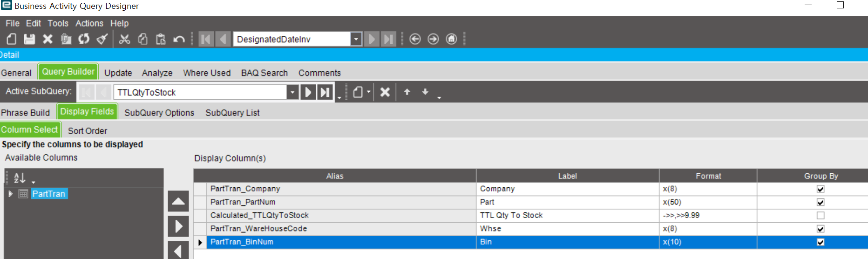Screen dimensions: 868x259
Task: Uncheck Group By for PartTran_WareHouseCode
Action: click(821, 229)
